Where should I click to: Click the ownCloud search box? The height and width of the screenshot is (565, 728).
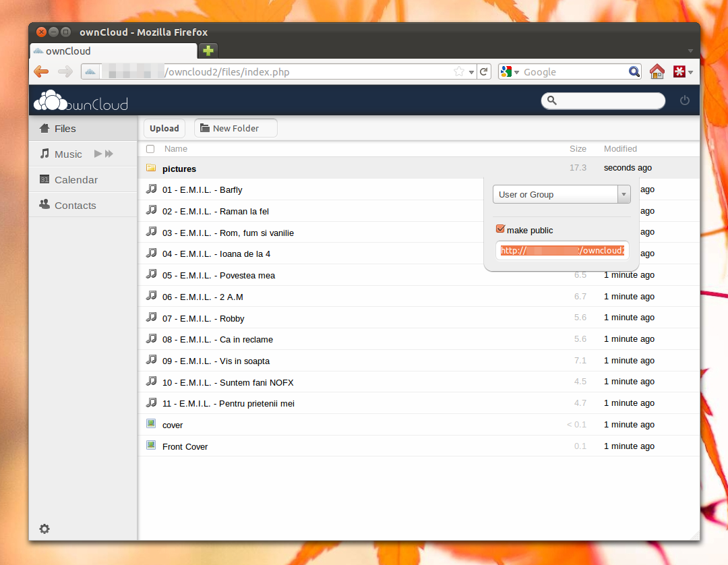603,100
